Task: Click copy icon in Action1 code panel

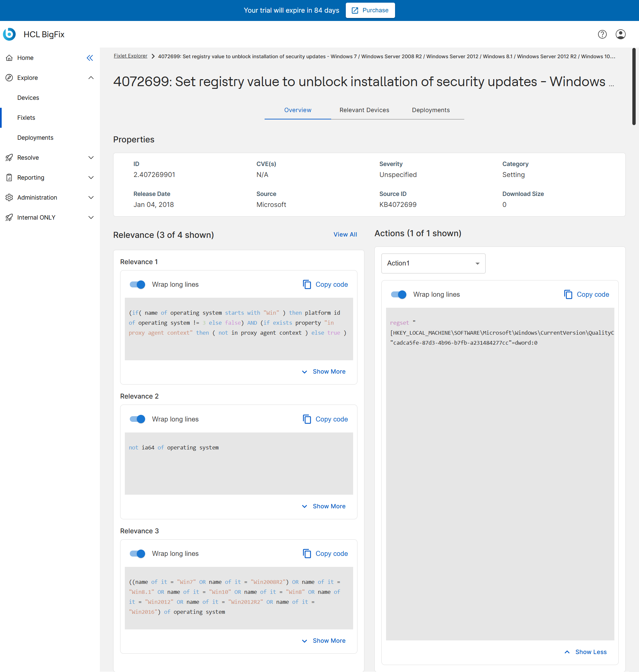Action: click(x=568, y=294)
